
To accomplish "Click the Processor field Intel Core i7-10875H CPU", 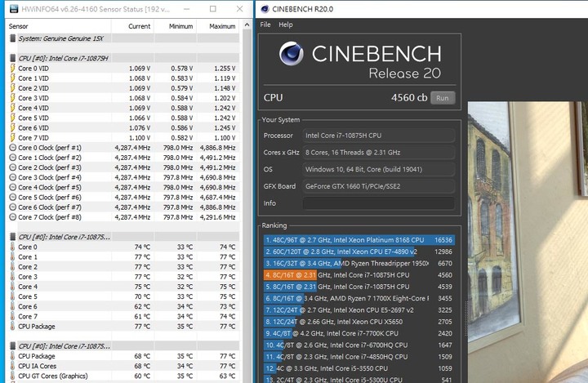I will point(379,136).
